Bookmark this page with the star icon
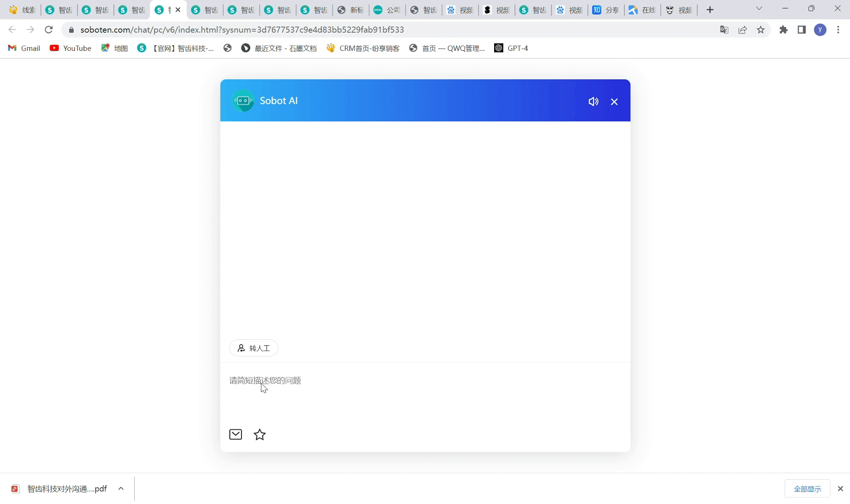 [761, 30]
